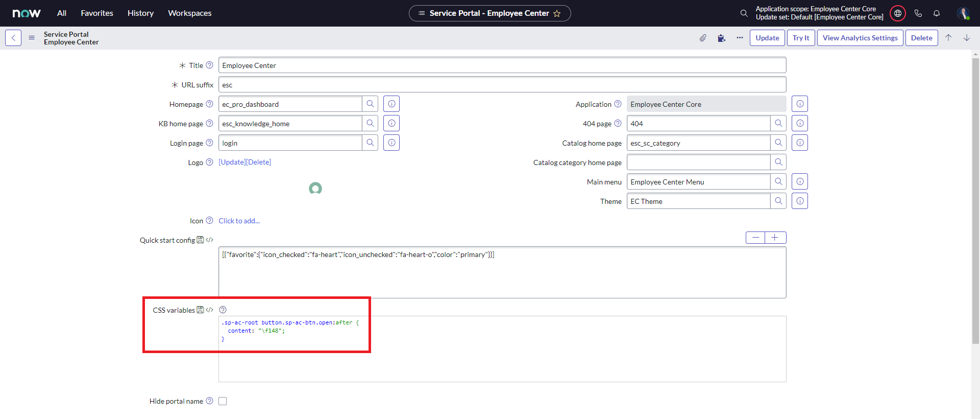The height and width of the screenshot is (419, 980).
Task: Click inside Quick start config text area
Action: [502, 272]
